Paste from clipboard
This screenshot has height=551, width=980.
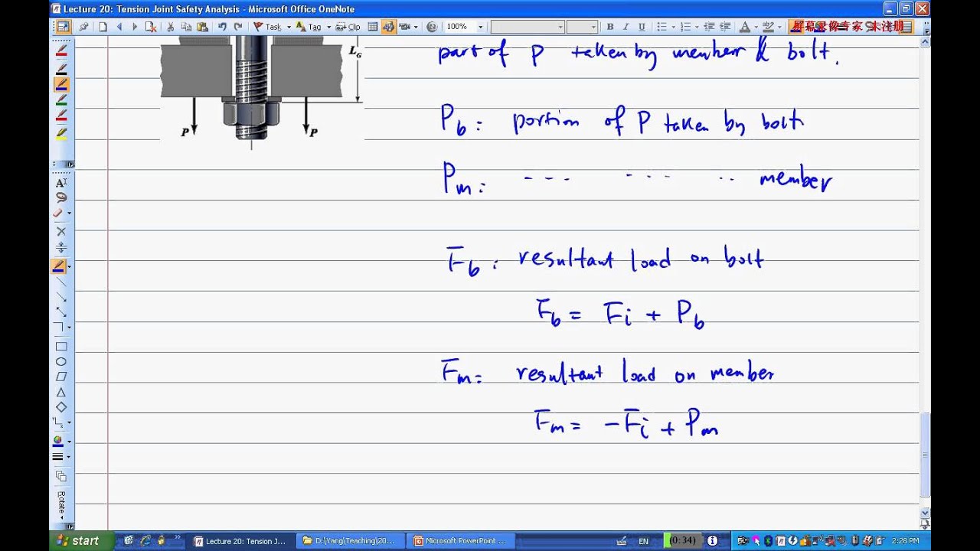202,27
